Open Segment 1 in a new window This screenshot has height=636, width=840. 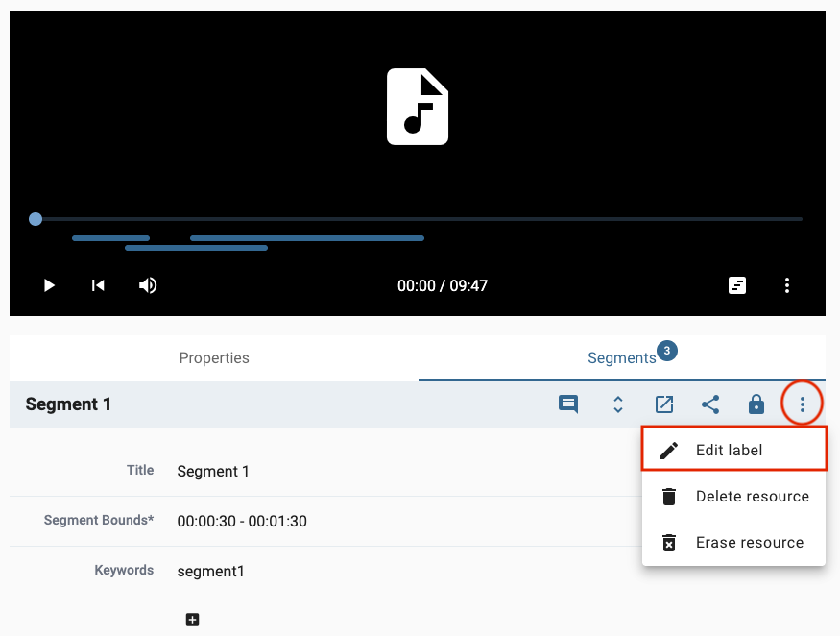point(663,404)
